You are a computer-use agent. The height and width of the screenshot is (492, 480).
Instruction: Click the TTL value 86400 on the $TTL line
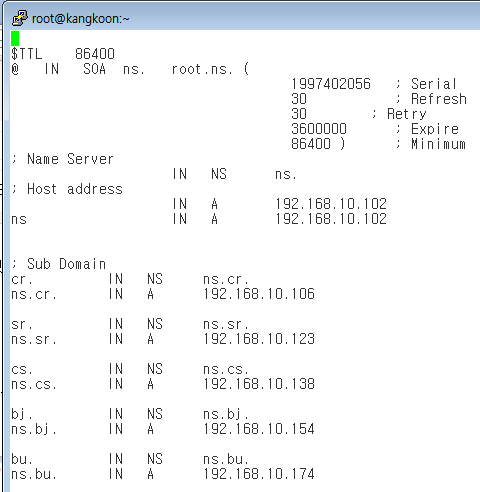pyautogui.click(x=95, y=54)
